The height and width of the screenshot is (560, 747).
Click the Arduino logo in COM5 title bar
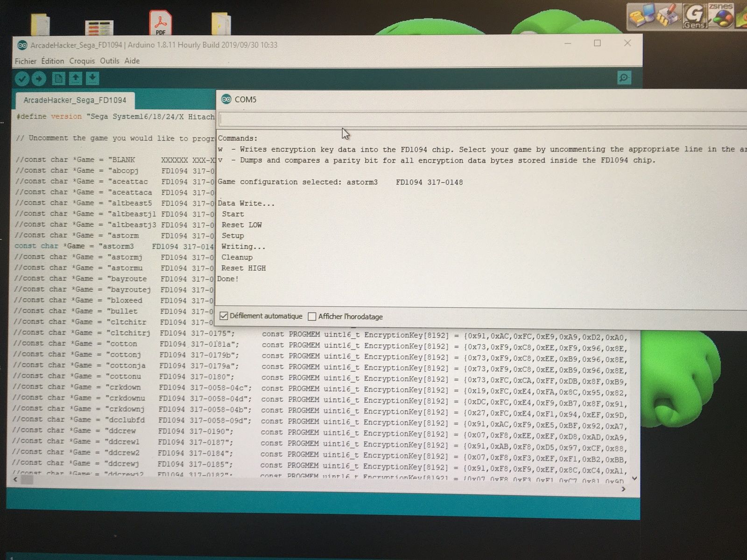[226, 99]
